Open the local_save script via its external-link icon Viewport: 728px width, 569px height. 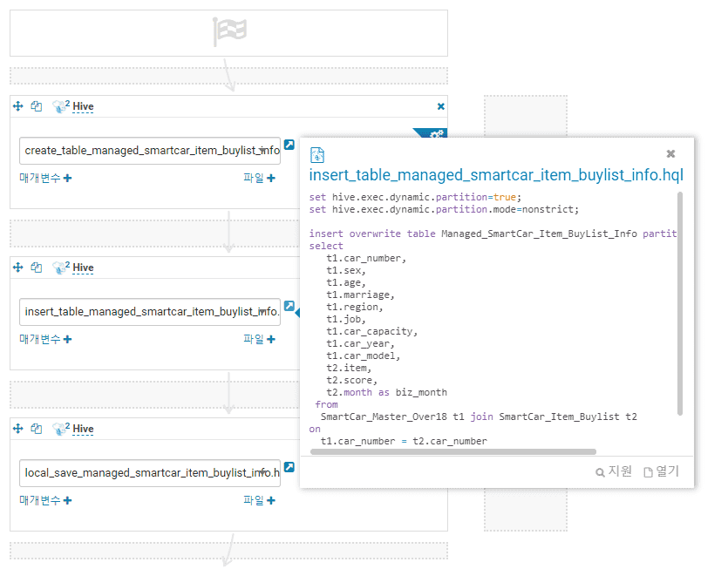click(x=289, y=467)
